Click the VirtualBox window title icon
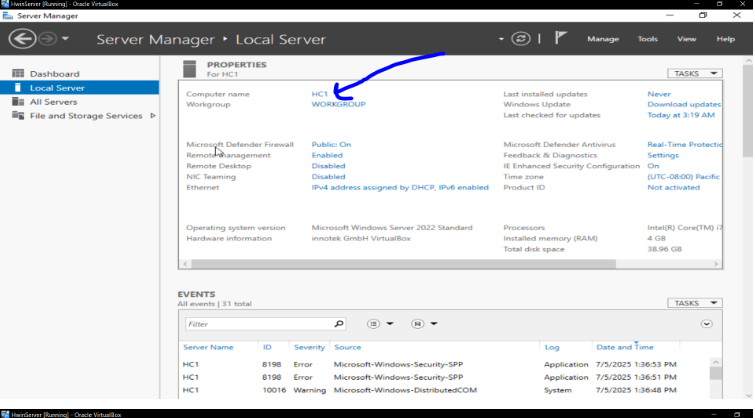The height and width of the screenshot is (418, 755). point(5,4)
